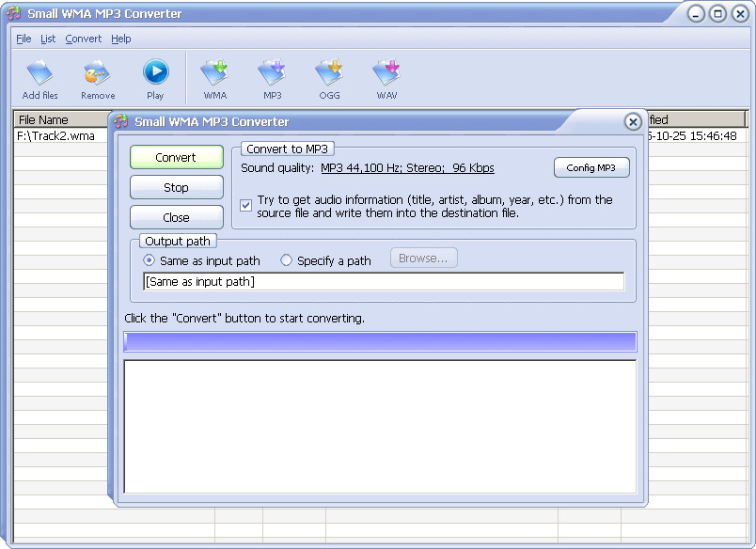Click the Add files toolbar icon
The height and width of the screenshot is (549, 756).
click(x=40, y=80)
